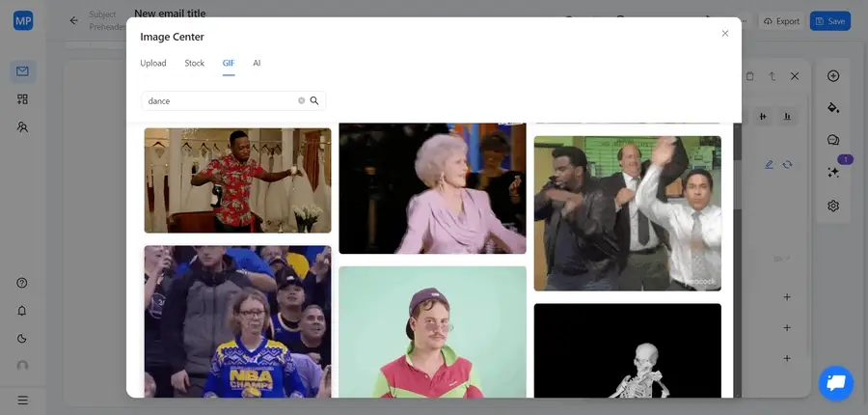Switch to the Upload tab
Image resolution: width=868 pixels, height=415 pixels.
(x=152, y=63)
